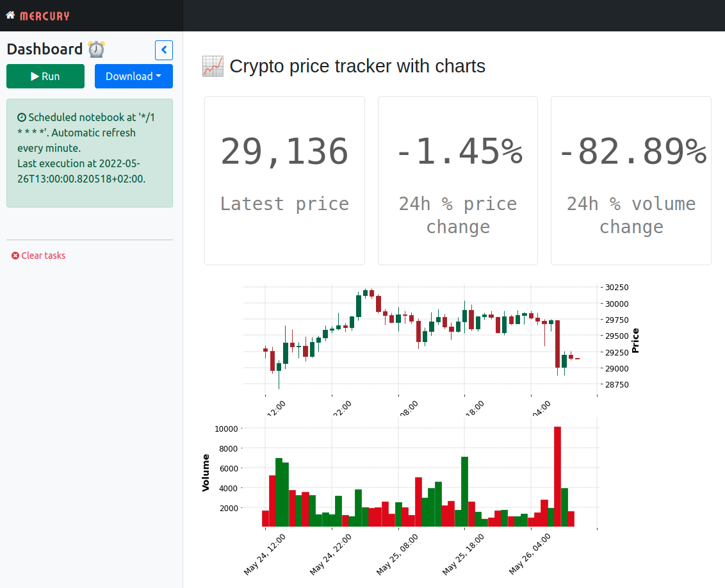
Task: Click the tallest red volume bar
Action: (557, 477)
